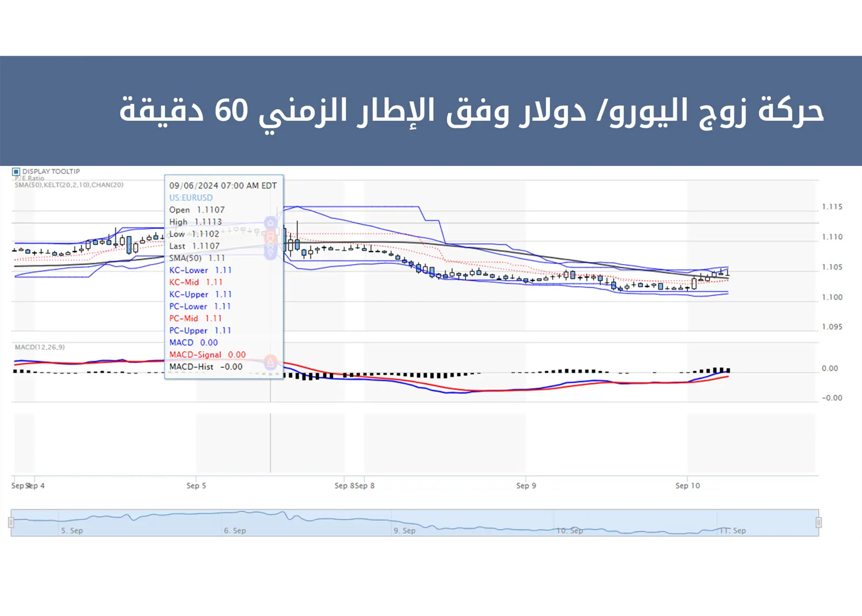862x616 pixels.
Task: Click the Last 1.1107 tooltip row
Action: [194, 246]
